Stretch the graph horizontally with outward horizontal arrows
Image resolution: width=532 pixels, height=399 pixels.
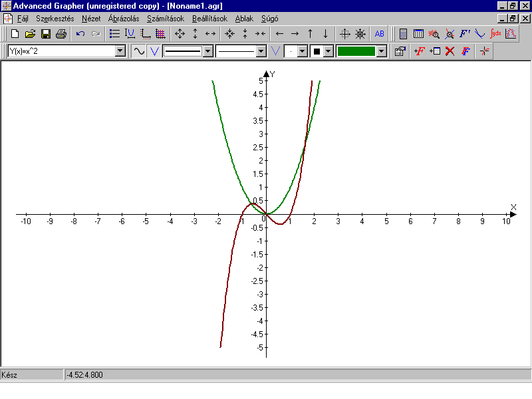(x=210, y=34)
